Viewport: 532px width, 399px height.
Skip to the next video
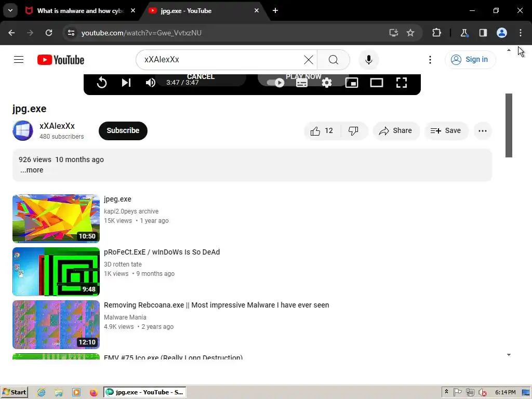pyautogui.click(x=126, y=83)
